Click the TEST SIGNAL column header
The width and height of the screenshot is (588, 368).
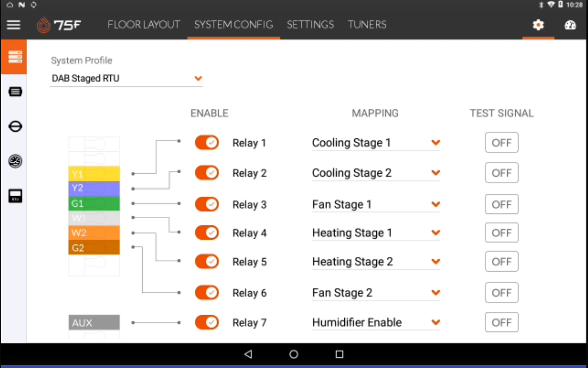click(x=501, y=113)
